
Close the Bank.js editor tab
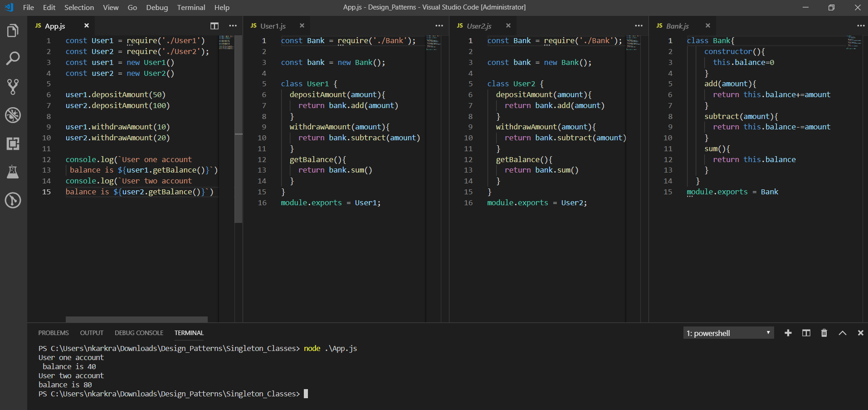click(707, 26)
